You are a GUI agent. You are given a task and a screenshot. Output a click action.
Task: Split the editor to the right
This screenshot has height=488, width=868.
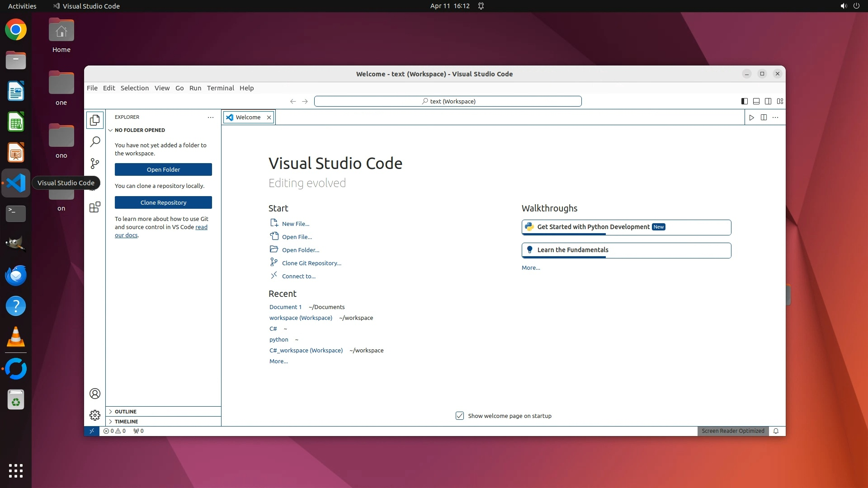point(764,117)
